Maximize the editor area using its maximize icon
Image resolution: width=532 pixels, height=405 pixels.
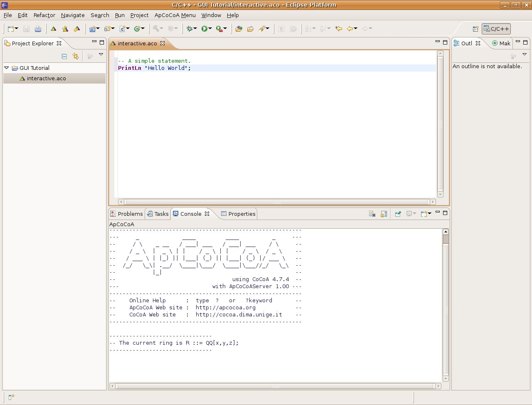pos(445,42)
